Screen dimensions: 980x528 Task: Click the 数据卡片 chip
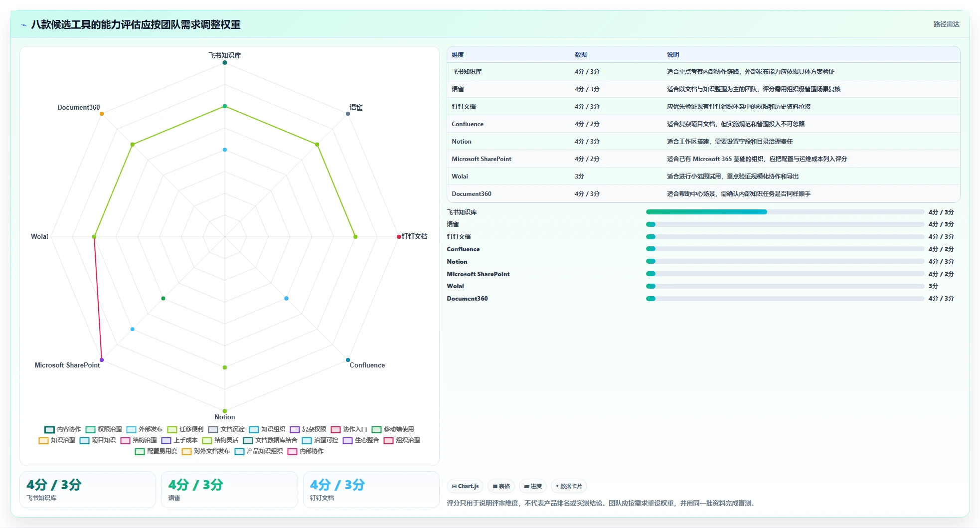click(x=569, y=486)
